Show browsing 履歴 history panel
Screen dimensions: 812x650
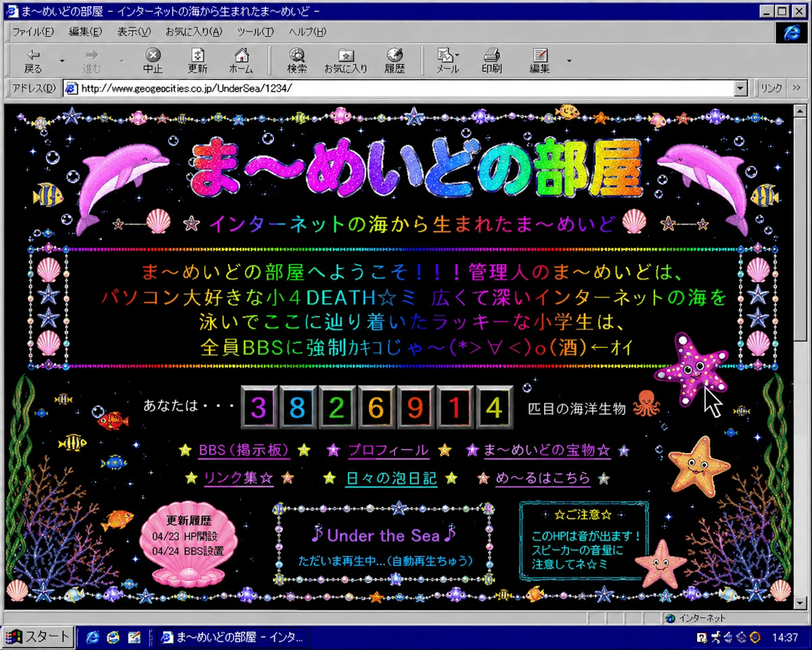tap(394, 61)
